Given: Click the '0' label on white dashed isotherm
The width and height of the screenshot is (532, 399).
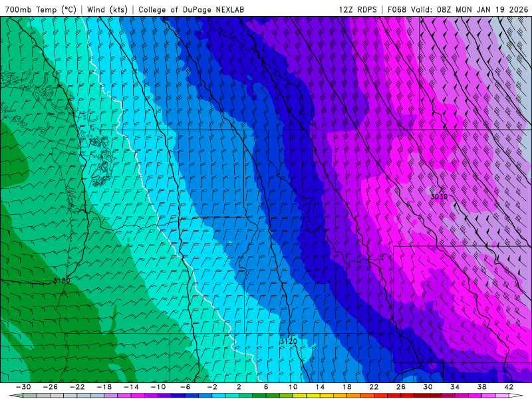Looking at the screenshot, I should (x=108, y=93).
